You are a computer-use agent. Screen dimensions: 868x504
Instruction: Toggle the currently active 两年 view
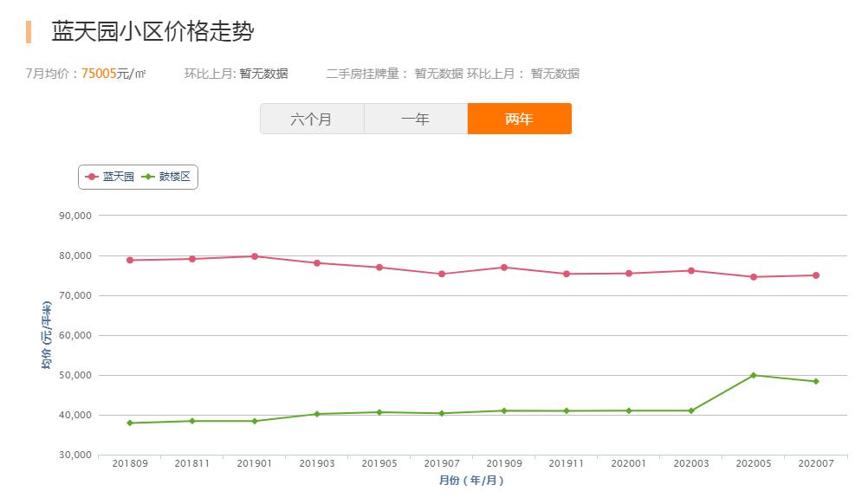point(520,119)
